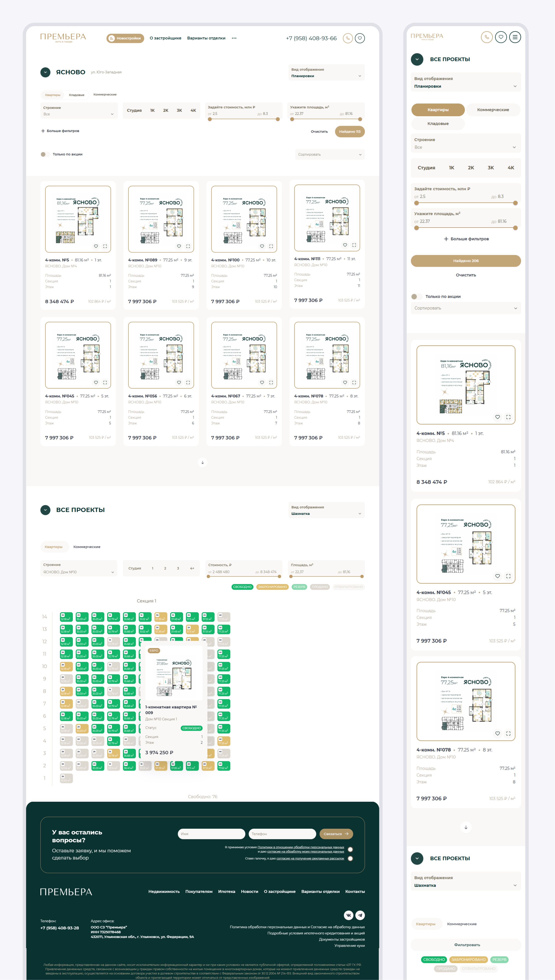The height and width of the screenshot is (980, 555).
Task: Add apartment №5 to favorites in desktop grid
Action: click(96, 246)
